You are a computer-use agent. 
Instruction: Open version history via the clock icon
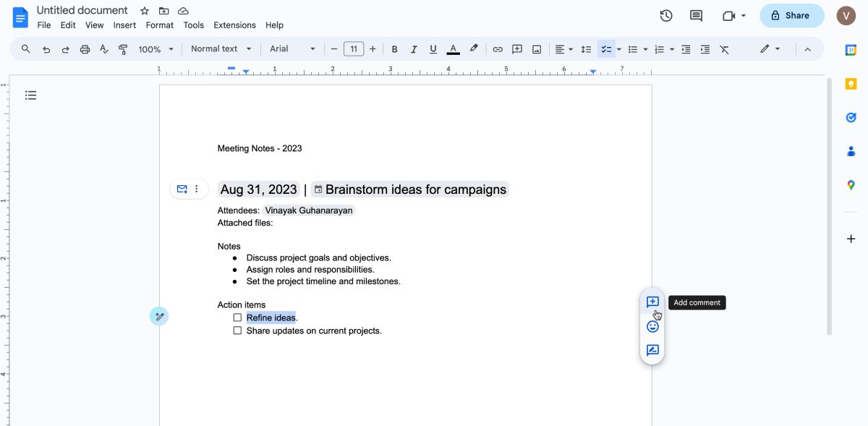(665, 14)
